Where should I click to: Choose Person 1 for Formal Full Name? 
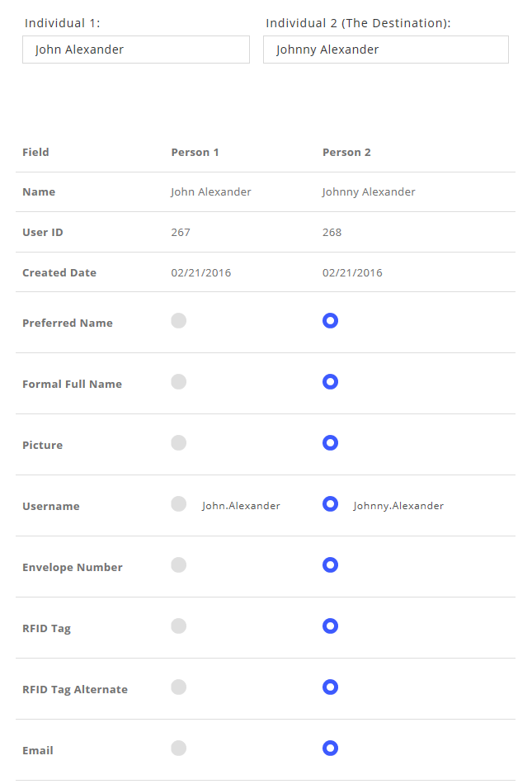(179, 382)
